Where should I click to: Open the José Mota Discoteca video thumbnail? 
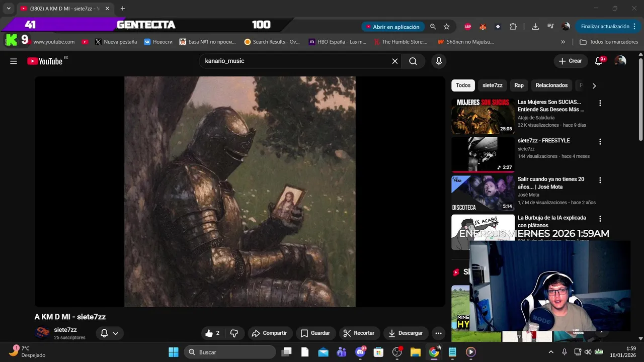tap(483, 193)
